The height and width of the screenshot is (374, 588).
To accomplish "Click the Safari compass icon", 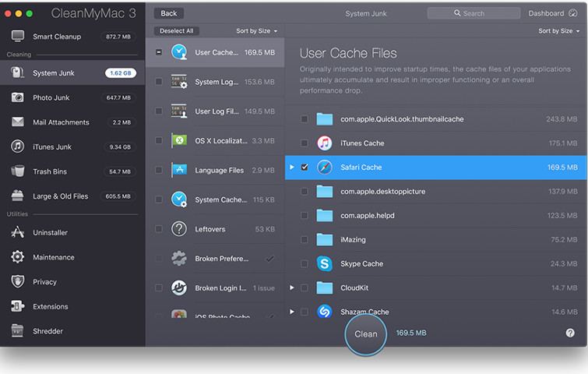I will point(325,168).
